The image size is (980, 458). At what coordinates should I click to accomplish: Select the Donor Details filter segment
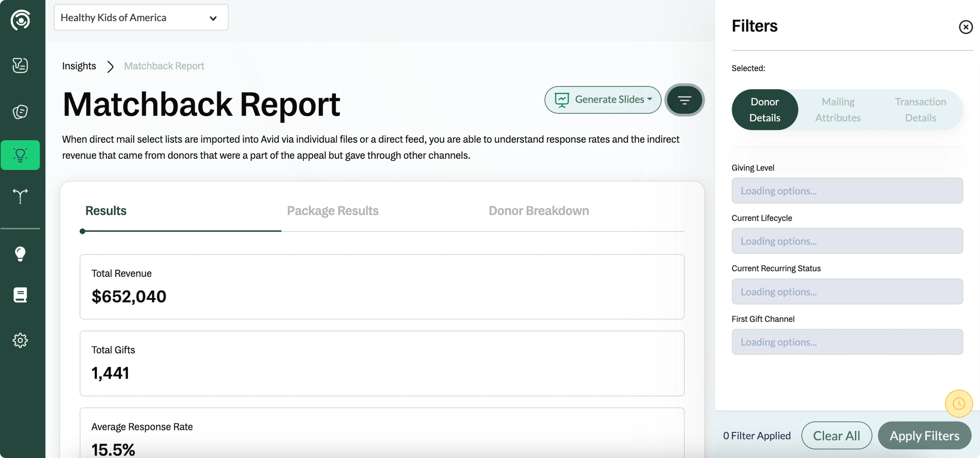(764, 110)
